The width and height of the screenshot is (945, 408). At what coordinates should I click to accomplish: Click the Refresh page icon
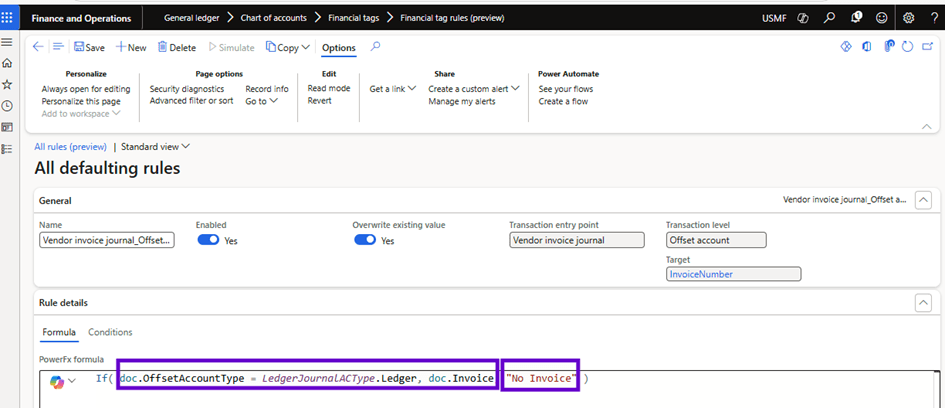[x=907, y=46]
